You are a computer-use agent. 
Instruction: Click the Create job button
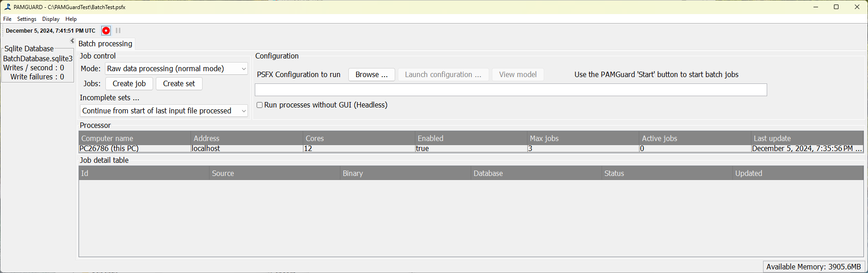[x=129, y=83]
